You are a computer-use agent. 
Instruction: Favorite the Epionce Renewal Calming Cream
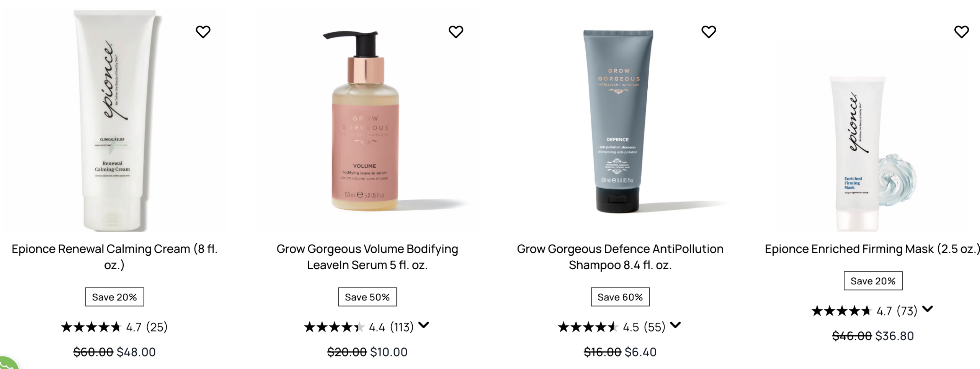[x=203, y=32]
